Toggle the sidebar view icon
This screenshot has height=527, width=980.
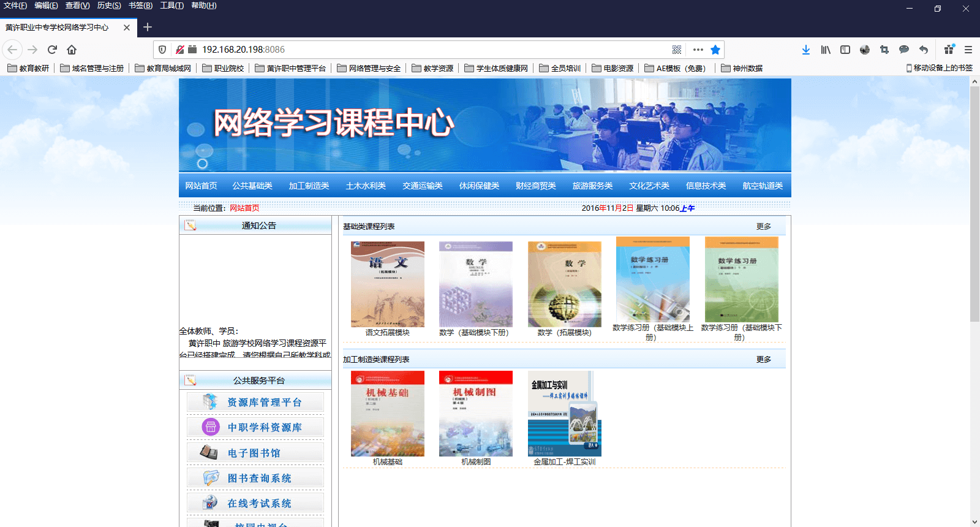[x=845, y=50]
